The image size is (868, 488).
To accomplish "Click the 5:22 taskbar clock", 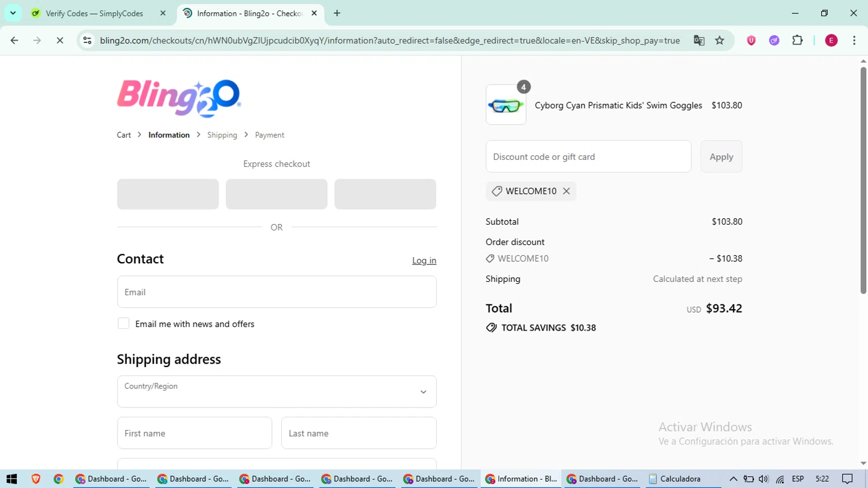I will click(x=822, y=479).
